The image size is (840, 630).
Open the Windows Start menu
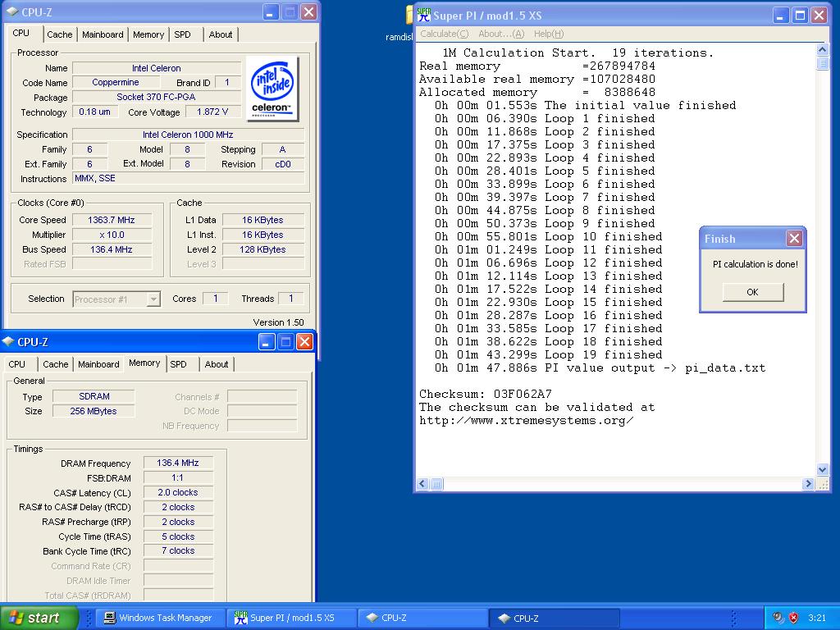pyautogui.click(x=39, y=618)
